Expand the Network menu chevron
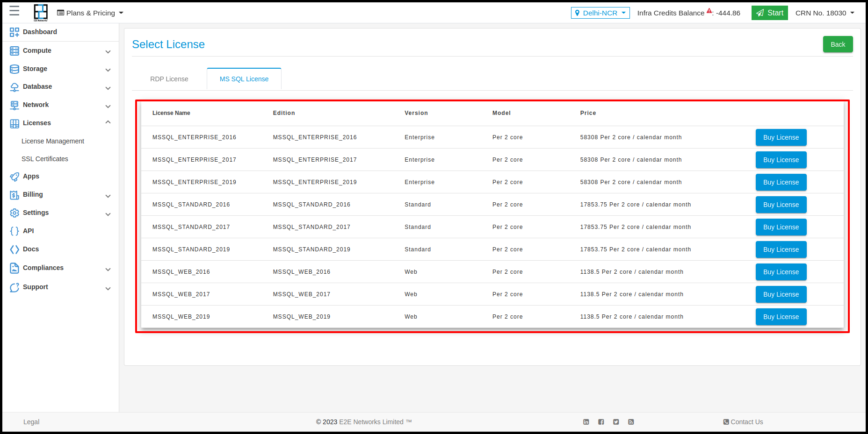 108,107
